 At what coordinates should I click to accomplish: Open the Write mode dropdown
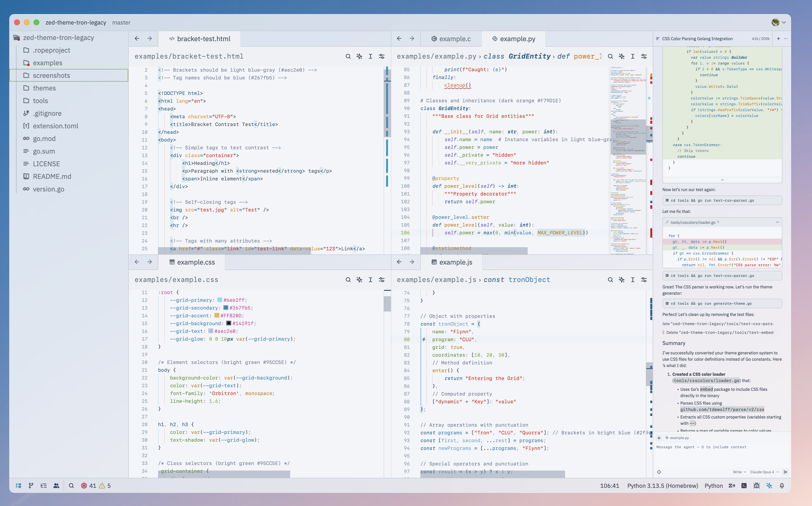point(739,472)
